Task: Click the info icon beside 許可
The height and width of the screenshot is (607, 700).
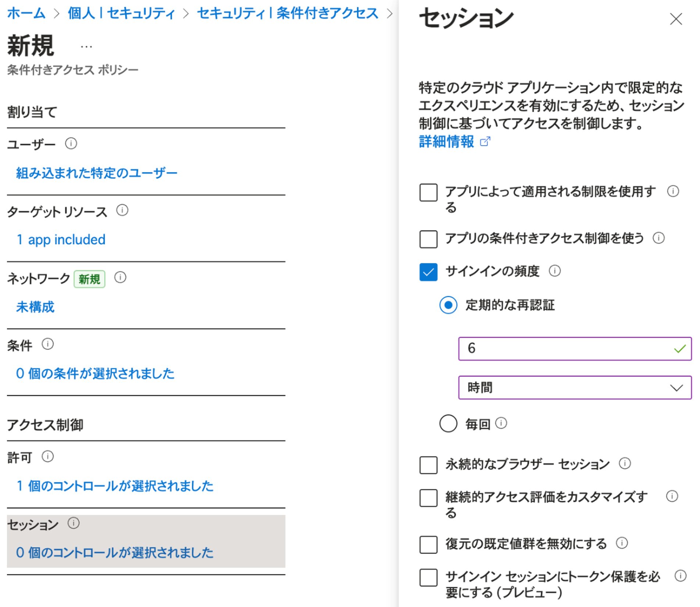Action: tap(47, 457)
